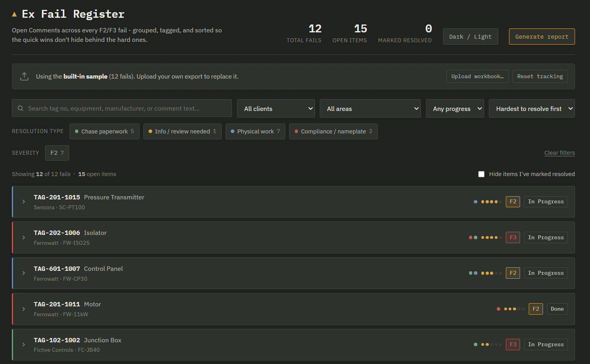
Task: Click In Progress status on TAG-601-1007
Action: click(x=546, y=273)
